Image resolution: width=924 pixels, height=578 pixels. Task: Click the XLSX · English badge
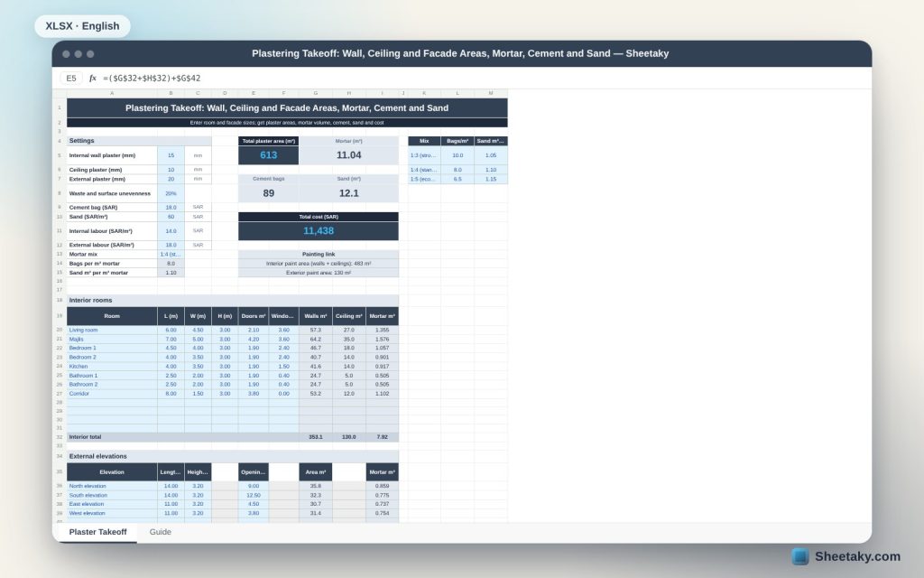pos(82,26)
